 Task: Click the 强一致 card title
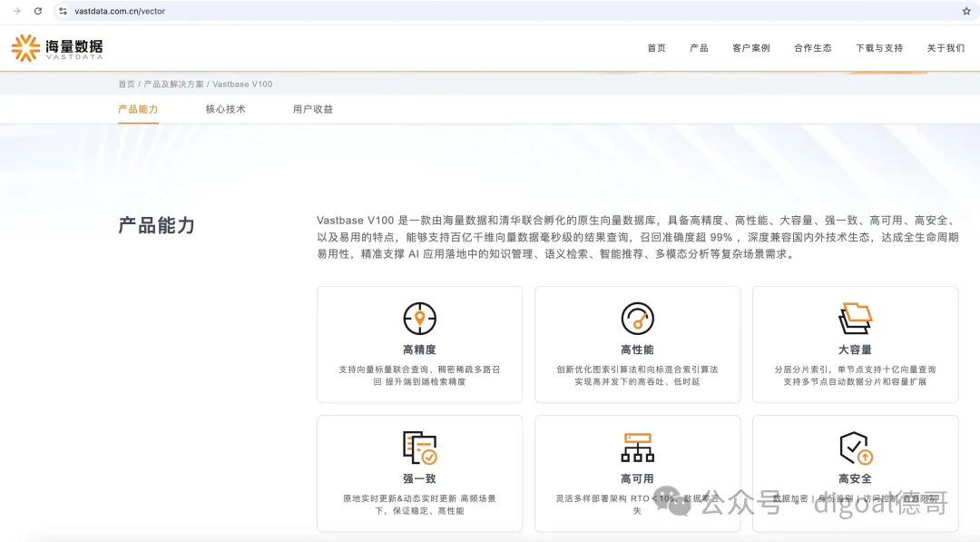coord(419,478)
